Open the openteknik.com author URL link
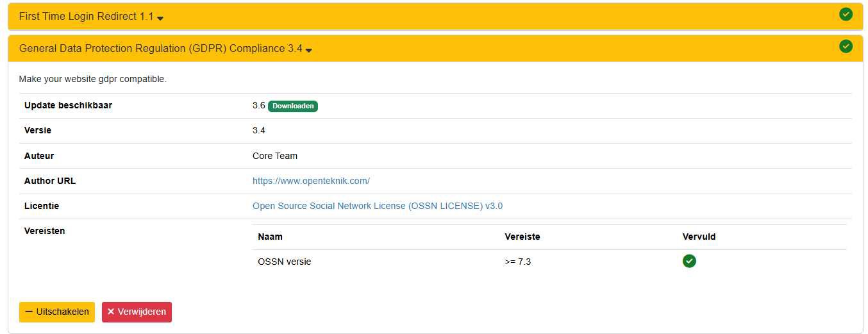 [311, 181]
